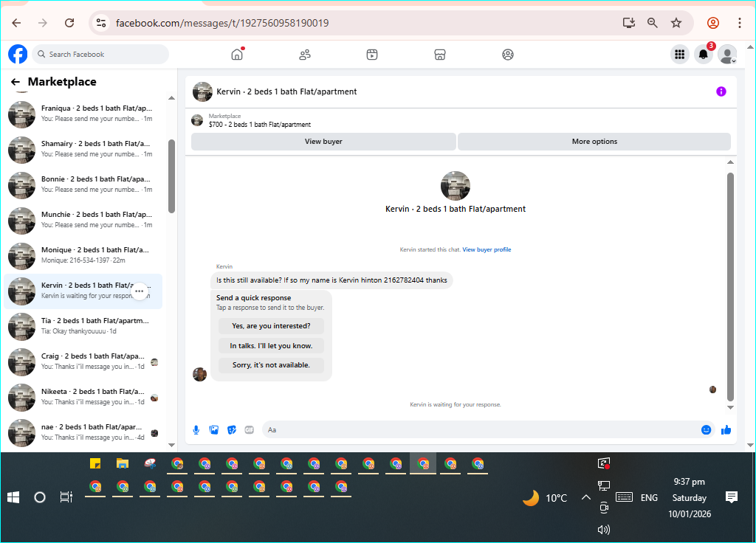Screen dimensions: 756x543
Task: Click the voice clip microphone icon
Action: 196,430
